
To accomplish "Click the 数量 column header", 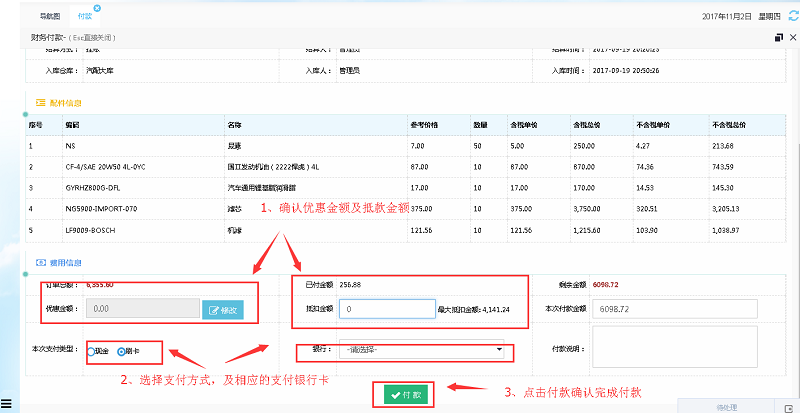I will coord(480,125).
